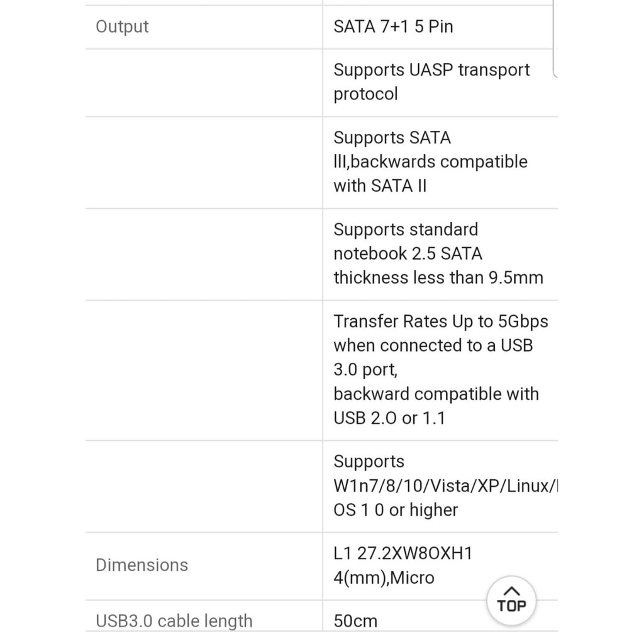
Task: Click the Dimensions row label
Action: click(x=142, y=565)
